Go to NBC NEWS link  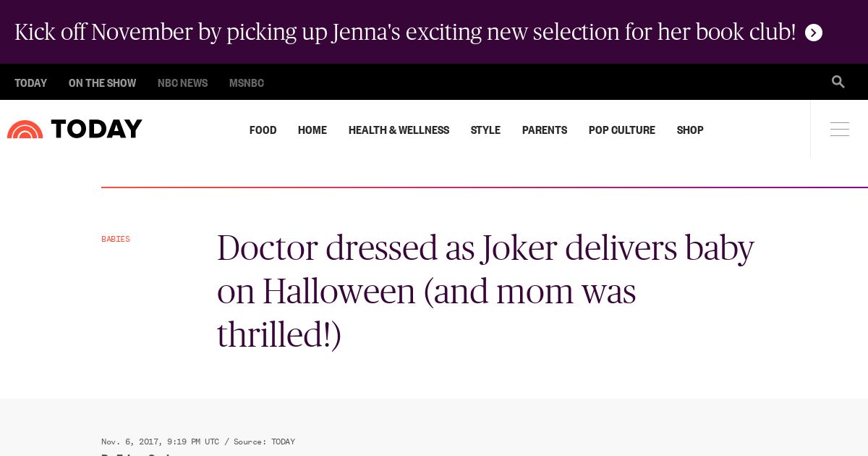pos(182,83)
